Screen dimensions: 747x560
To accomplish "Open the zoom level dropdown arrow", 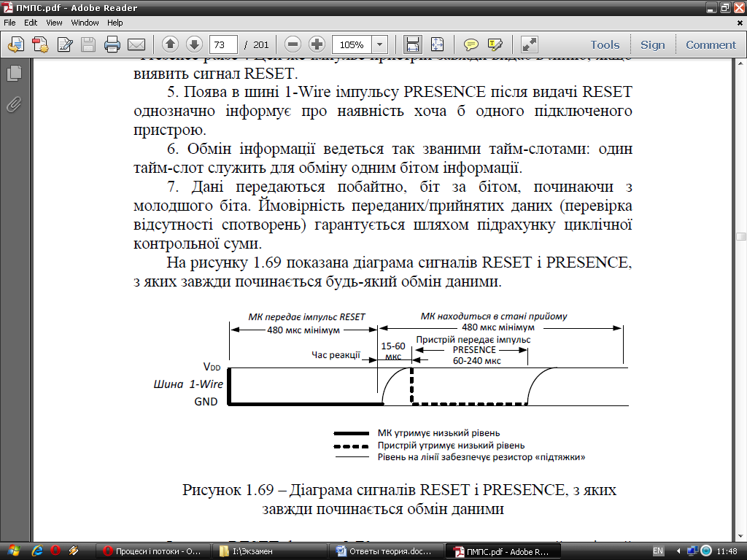I will [x=379, y=44].
